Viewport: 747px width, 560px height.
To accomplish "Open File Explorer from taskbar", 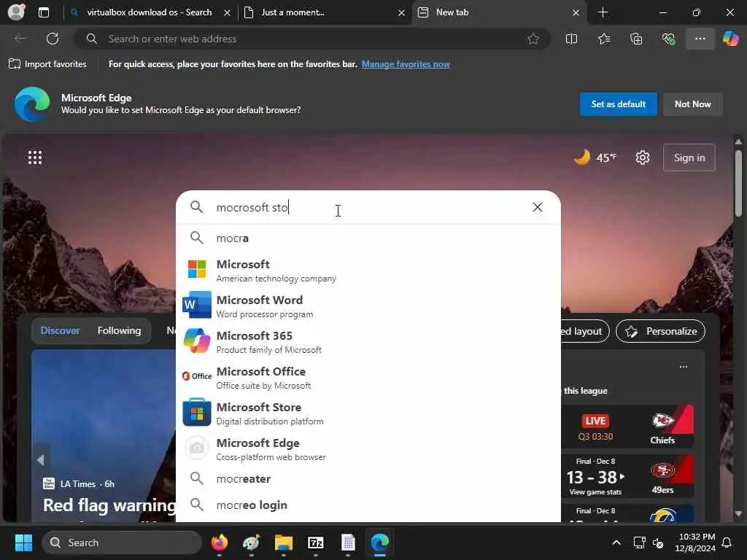I will tap(284, 542).
